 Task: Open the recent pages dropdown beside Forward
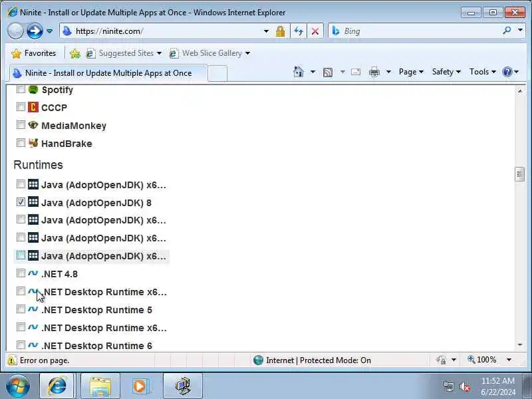click(49, 31)
